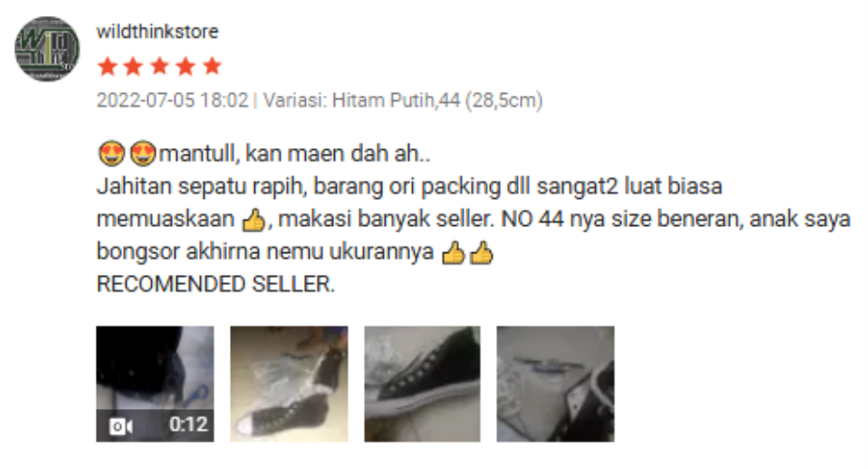
Task: Click the last thumbs-up emoji after ukurannya
Action: tap(480, 252)
